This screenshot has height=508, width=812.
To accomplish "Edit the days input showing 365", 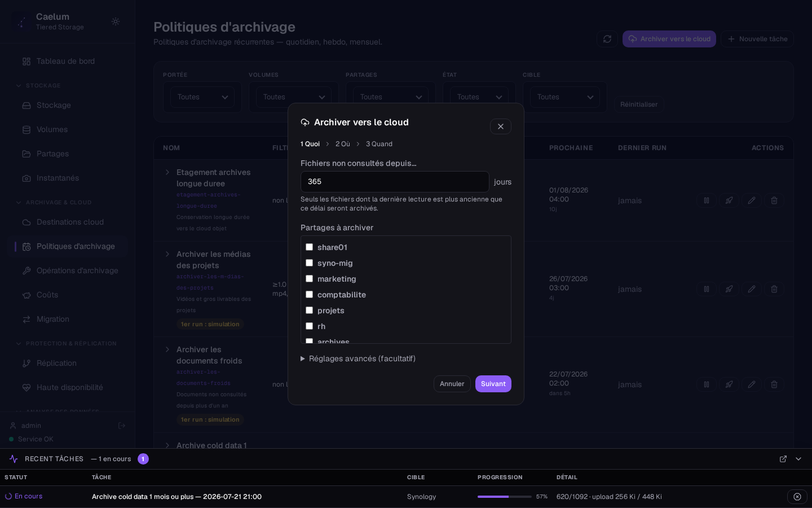I will [395, 182].
